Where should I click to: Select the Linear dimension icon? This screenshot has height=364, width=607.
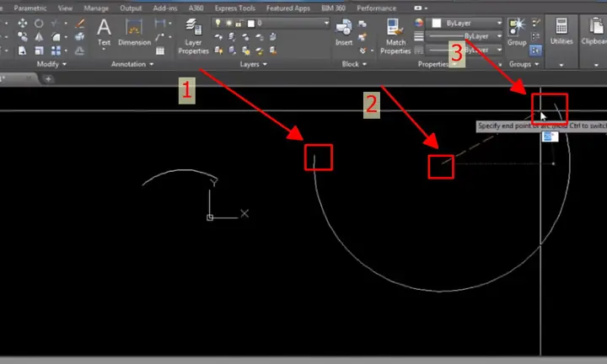coord(159,24)
